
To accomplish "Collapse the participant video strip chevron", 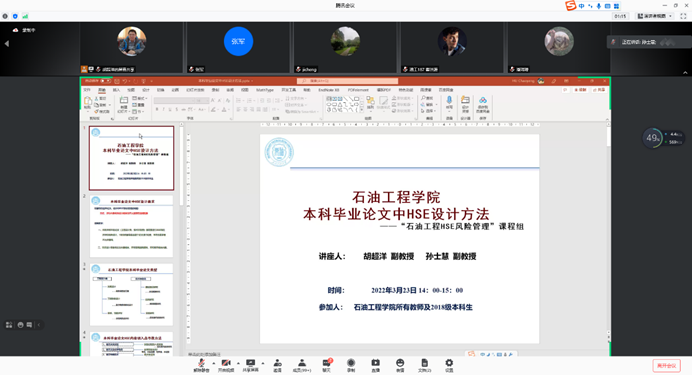I will [685, 72].
